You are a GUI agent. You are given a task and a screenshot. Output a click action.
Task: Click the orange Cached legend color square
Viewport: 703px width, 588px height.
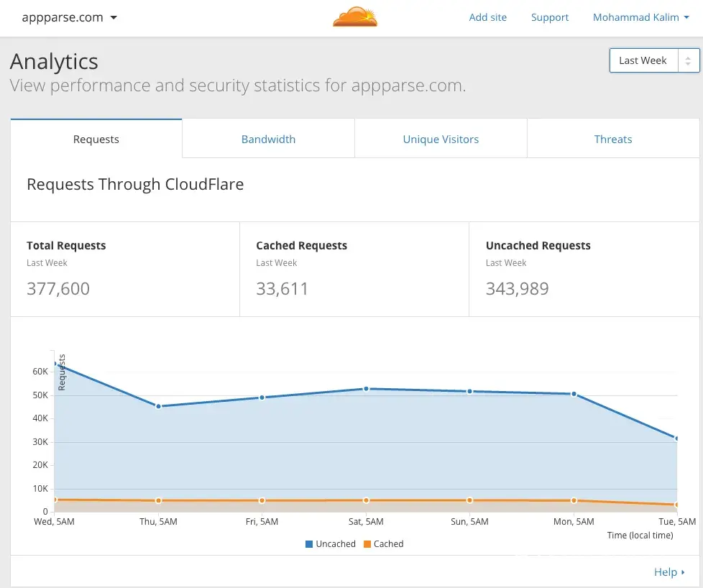click(x=367, y=544)
